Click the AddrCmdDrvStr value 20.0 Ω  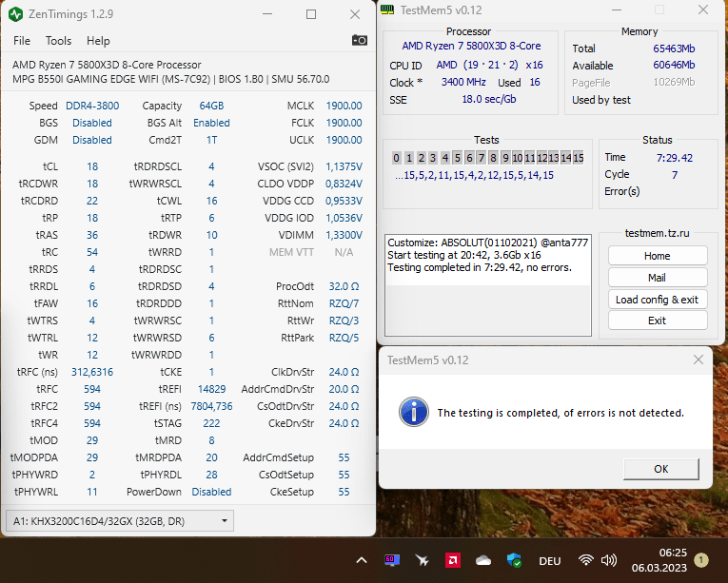click(344, 389)
